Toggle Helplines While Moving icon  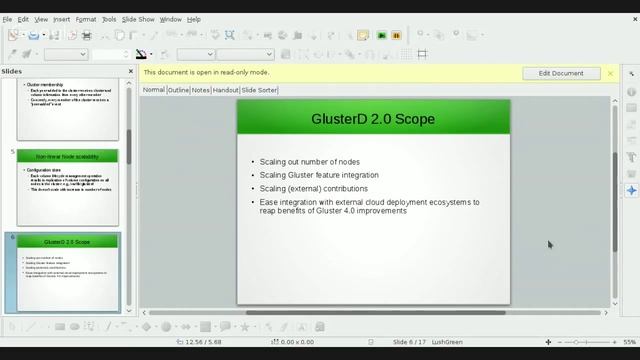click(x=422, y=54)
